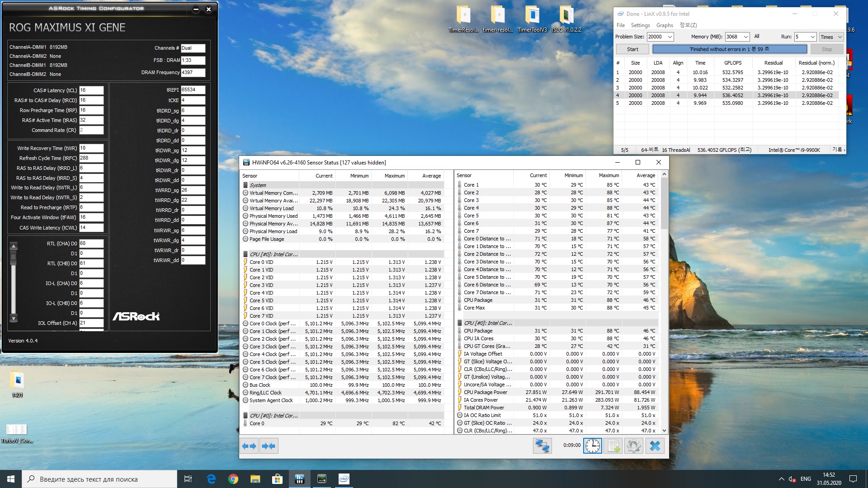
Task: Click Google Chrome in the taskbar
Action: [233, 479]
